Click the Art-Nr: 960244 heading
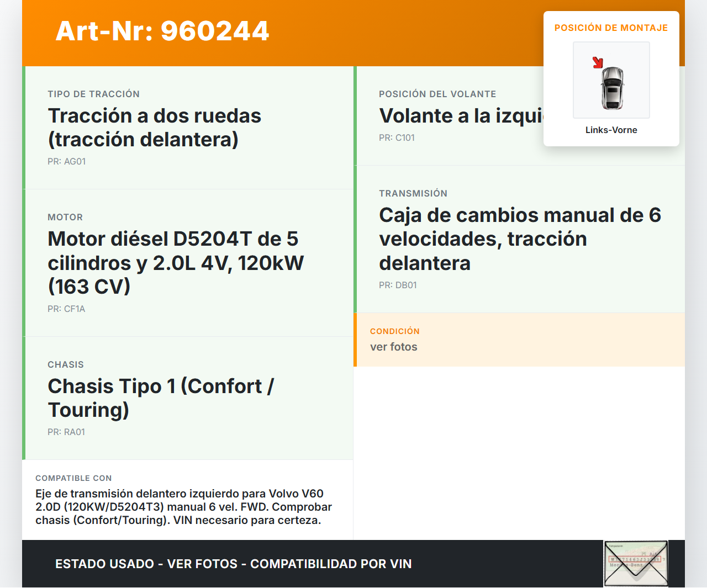 click(x=162, y=31)
